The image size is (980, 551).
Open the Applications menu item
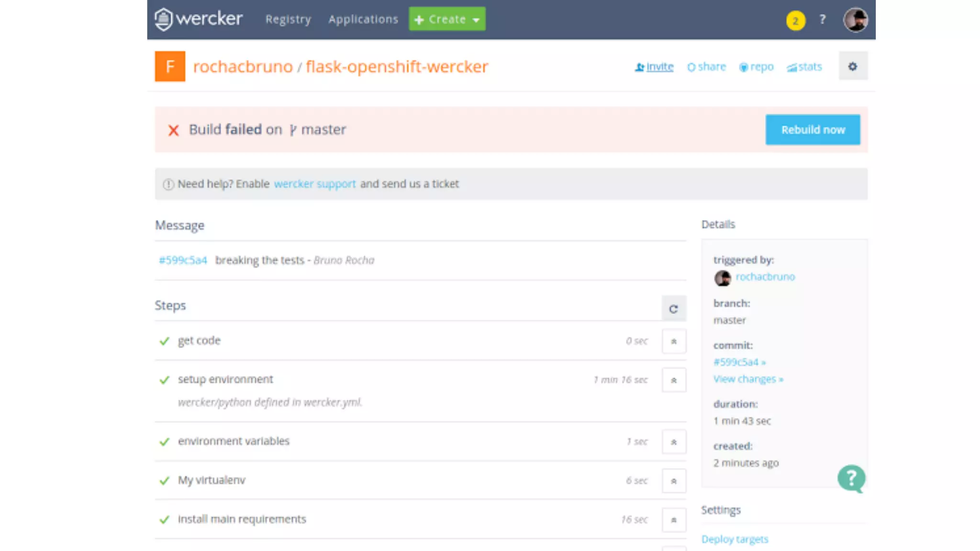coord(363,20)
